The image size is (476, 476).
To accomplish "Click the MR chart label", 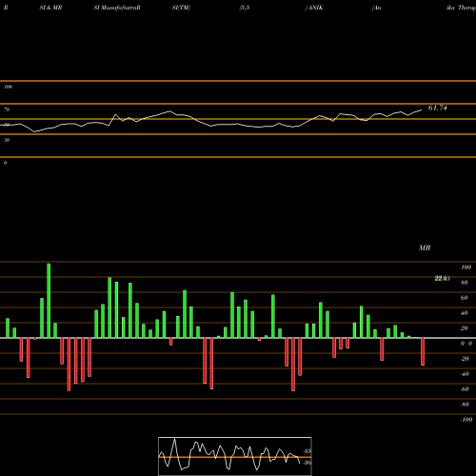I will (x=425, y=248).
